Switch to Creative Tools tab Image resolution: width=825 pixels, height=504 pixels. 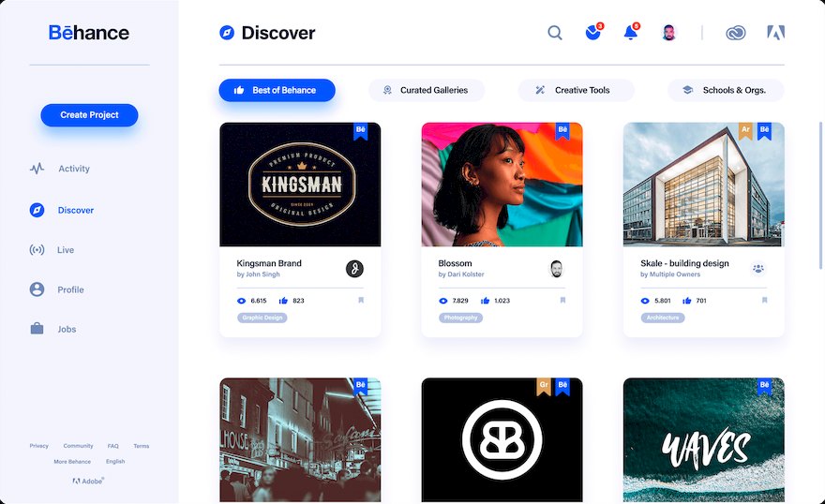click(x=577, y=90)
